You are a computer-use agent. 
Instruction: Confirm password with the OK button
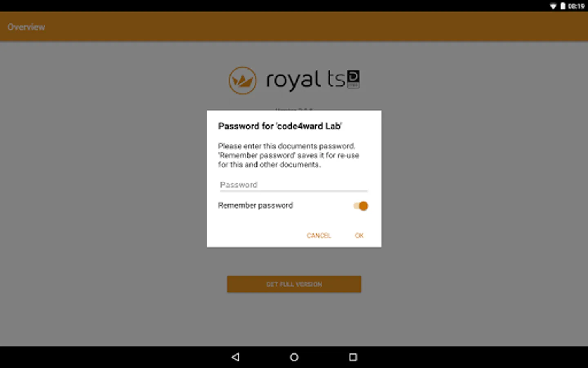click(x=359, y=236)
